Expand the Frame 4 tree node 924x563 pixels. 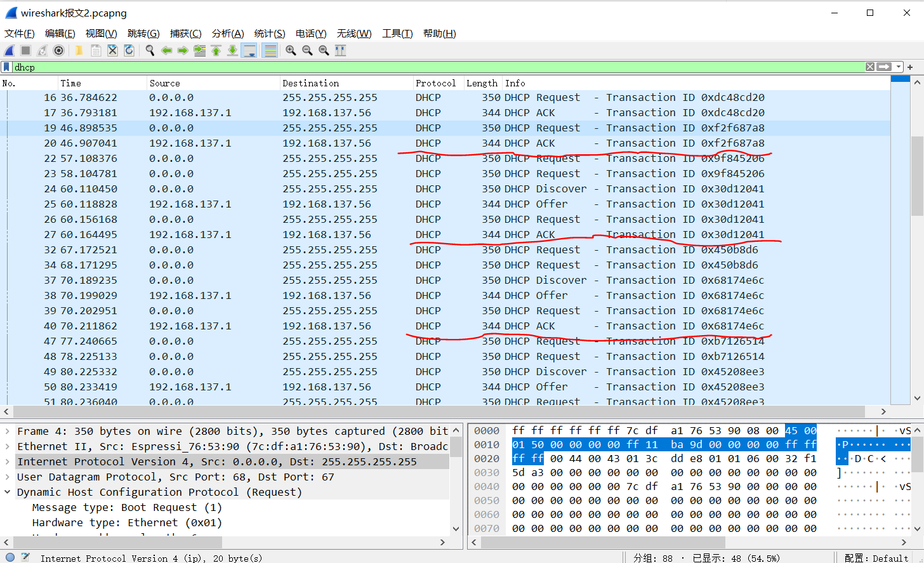(x=7, y=431)
